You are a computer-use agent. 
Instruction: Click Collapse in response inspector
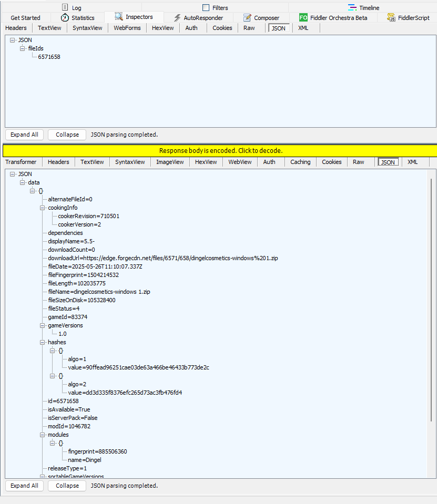click(x=67, y=486)
